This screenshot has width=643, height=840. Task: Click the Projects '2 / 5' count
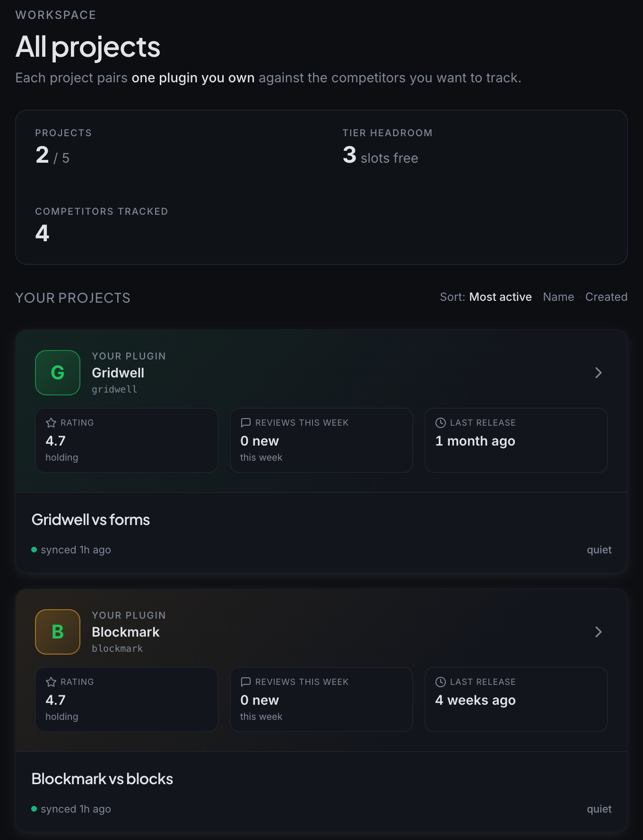[52, 156]
